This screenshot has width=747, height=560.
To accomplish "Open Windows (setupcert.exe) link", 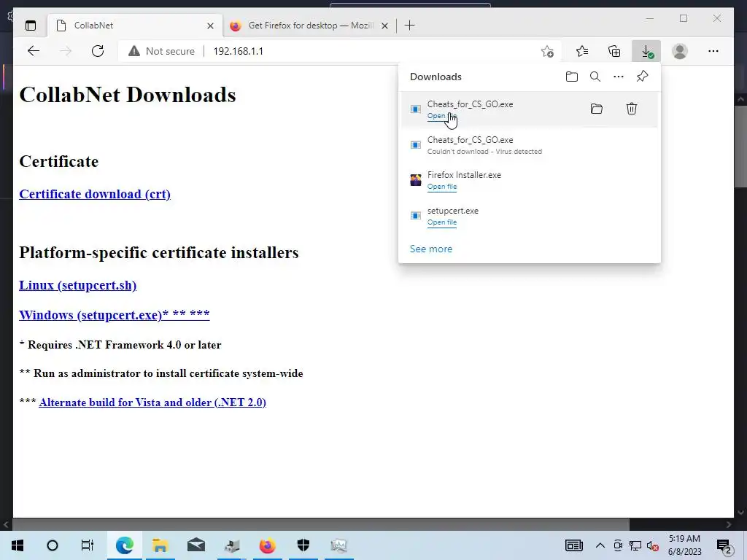I will 115,315.
